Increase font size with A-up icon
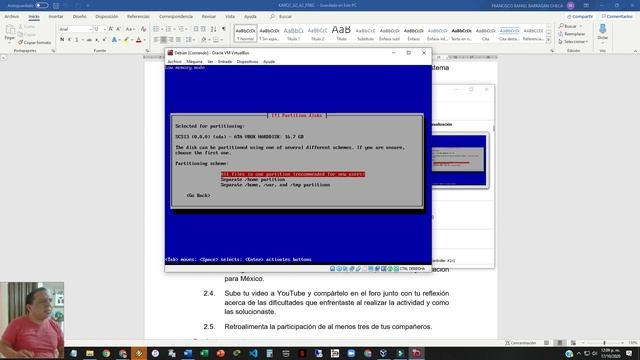Screen dimensions: 640x360 click(x=111, y=29)
